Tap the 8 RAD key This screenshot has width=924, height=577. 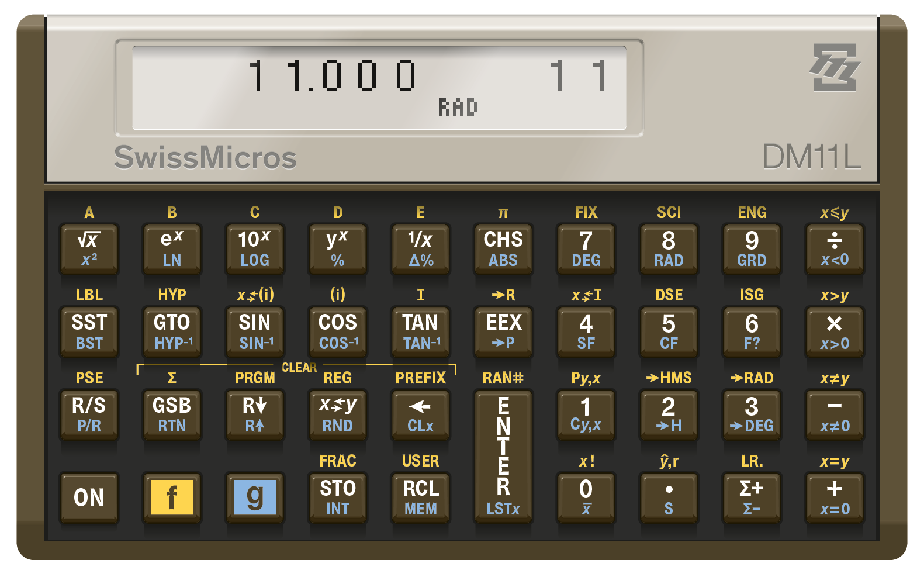(x=669, y=249)
